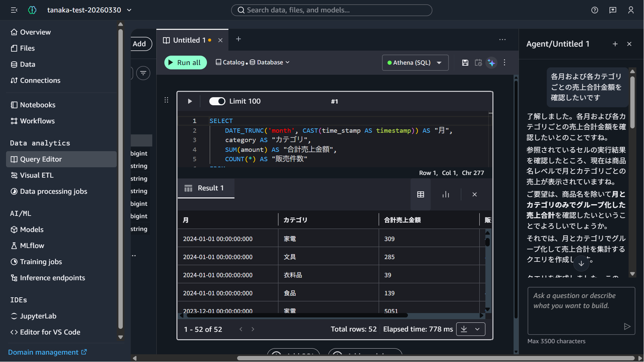Close the Agent/Untitled 1 panel
Screen dimensions: 644x362
coord(629,44)
